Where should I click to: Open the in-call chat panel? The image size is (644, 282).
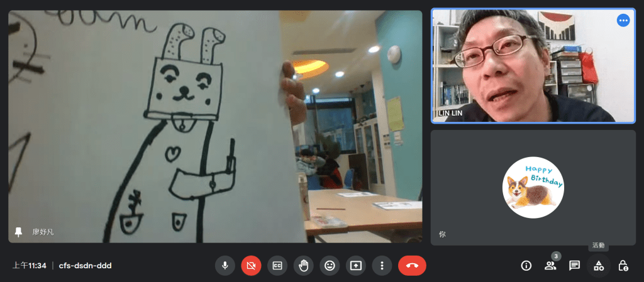point(574,266)
